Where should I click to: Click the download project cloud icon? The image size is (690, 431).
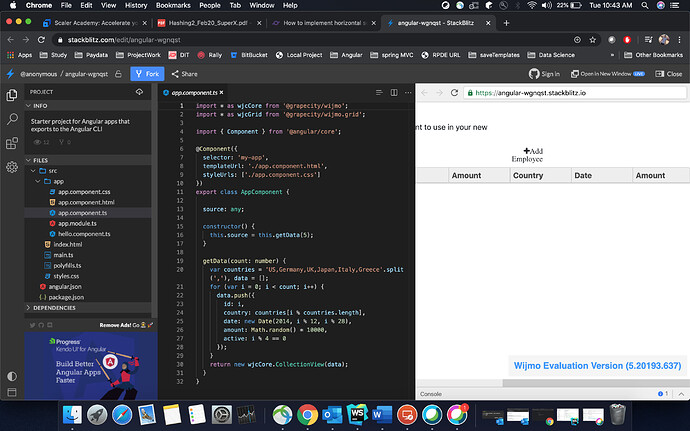point(139,92)
